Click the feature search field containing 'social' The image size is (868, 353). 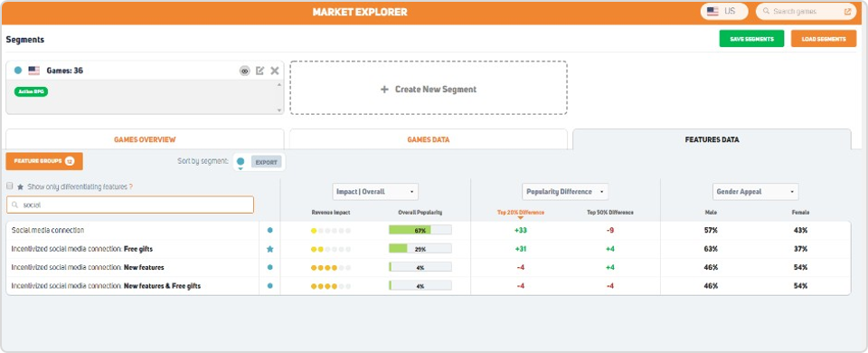(x=130, y=205)
